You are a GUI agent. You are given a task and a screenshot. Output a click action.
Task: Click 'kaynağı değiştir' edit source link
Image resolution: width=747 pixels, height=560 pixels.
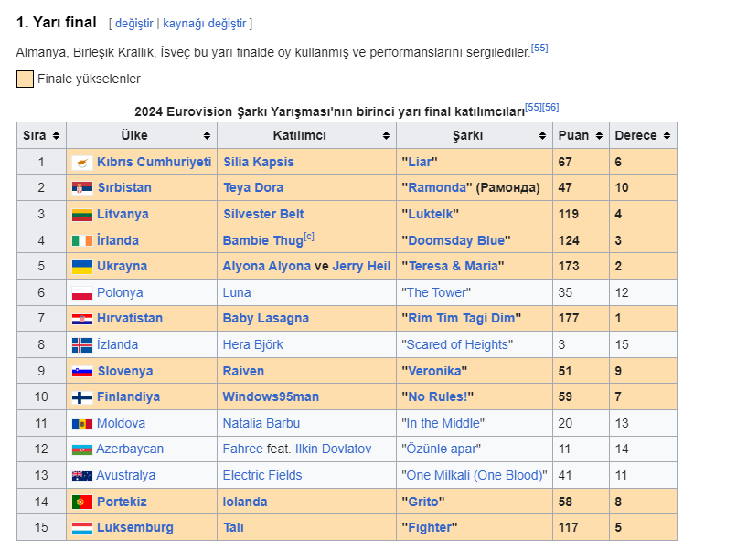205,23
